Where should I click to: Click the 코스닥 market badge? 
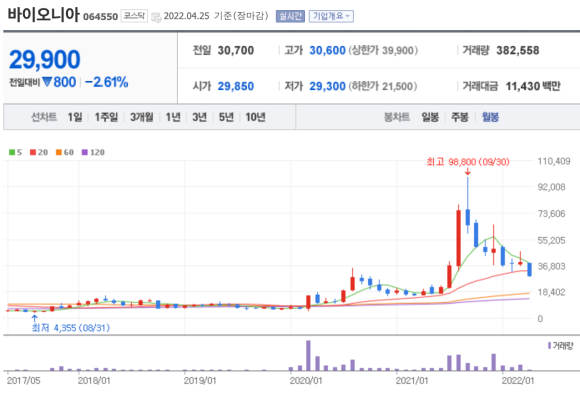[134, 16]
